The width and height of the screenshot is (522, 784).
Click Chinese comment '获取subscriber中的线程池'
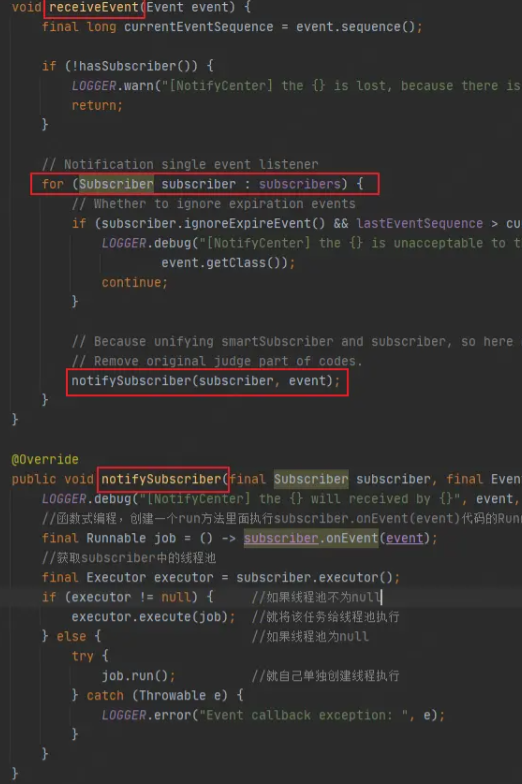(129, 558)
